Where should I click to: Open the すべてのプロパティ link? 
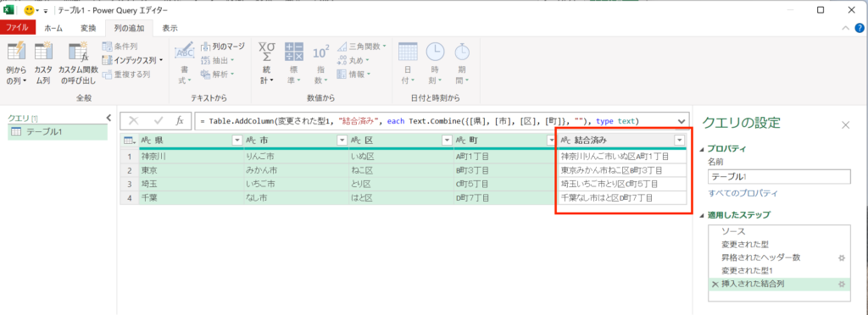(743, 193)
